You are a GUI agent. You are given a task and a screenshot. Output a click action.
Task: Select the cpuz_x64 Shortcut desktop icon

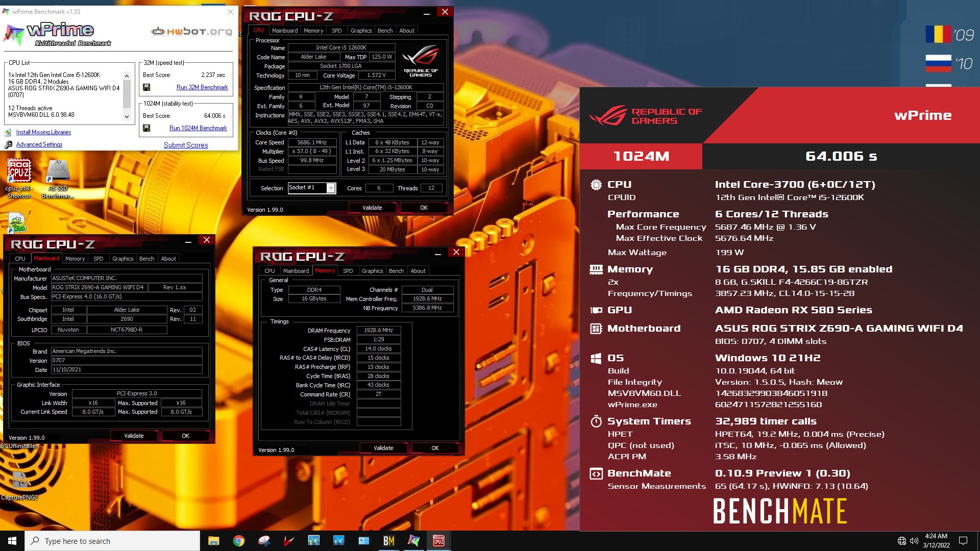pyautogui.click(x=19, y=179)
